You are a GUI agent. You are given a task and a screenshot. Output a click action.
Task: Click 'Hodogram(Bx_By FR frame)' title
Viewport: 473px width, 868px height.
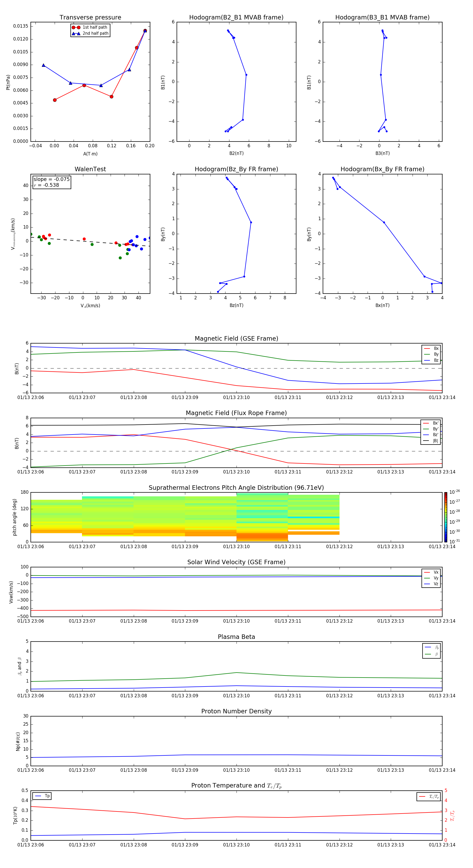(x=382, y=169)
